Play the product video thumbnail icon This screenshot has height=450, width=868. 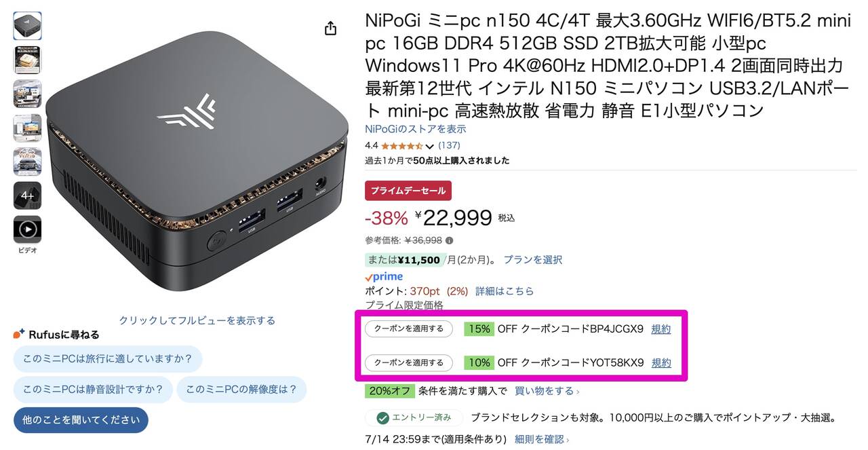[x=27, y=229]
